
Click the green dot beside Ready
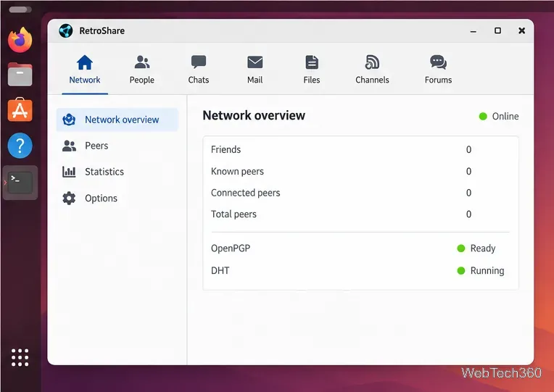(x=461, y=249)
